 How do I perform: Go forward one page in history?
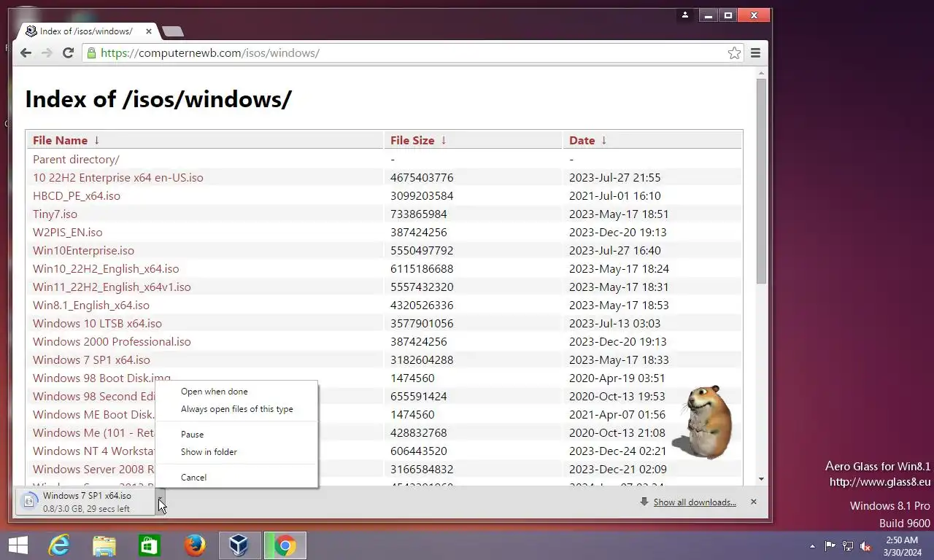click(47, 52)
